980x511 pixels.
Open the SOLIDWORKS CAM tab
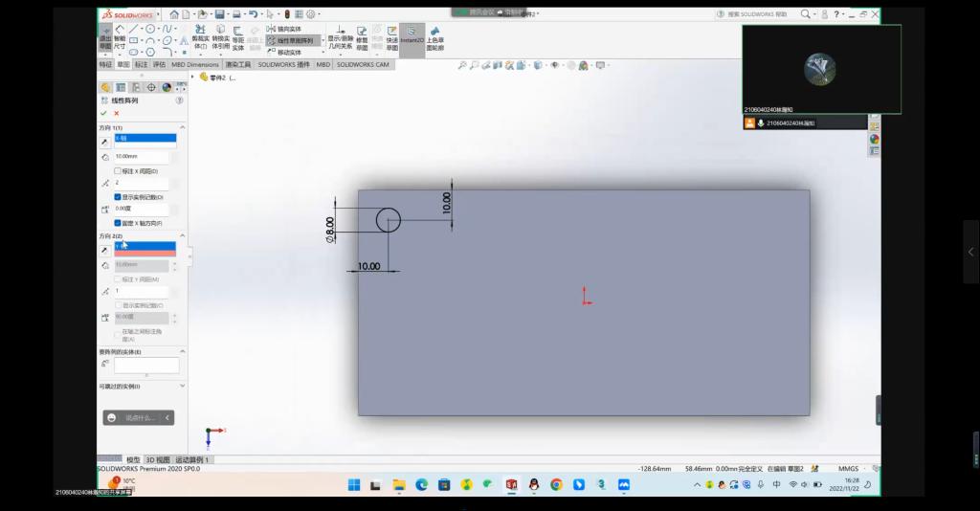coord(363,64)
